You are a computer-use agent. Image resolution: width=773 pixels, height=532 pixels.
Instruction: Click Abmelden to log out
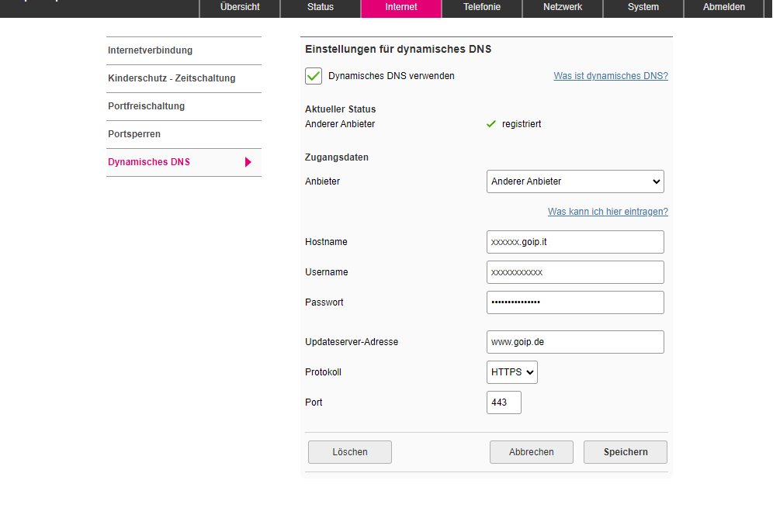coord(723,8)
